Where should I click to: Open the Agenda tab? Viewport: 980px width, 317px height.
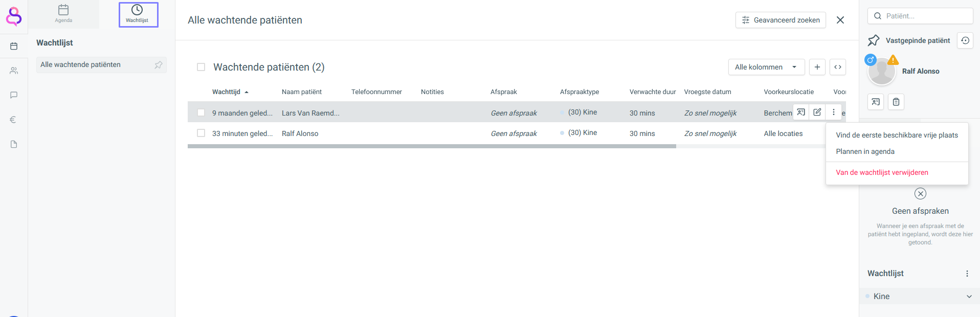pyautogui.click(x=63, y=14)
